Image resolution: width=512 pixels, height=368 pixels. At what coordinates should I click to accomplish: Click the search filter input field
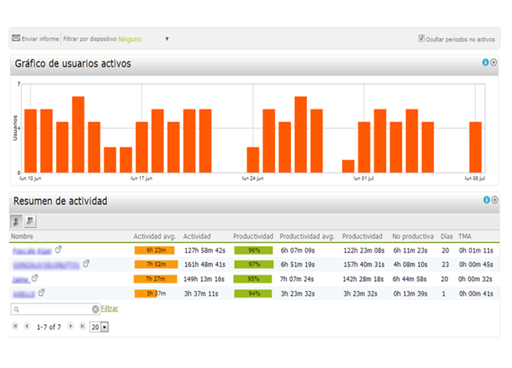pyautogui.click(x=55, y=309)
